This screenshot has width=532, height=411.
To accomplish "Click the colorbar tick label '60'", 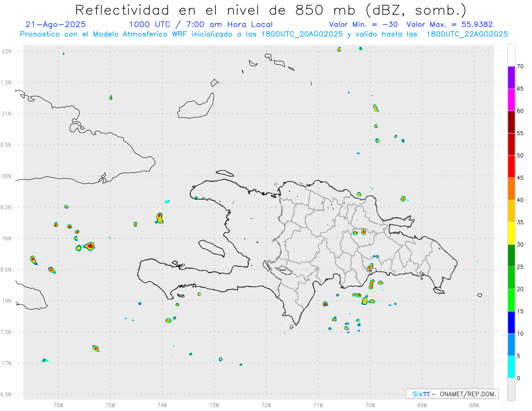I will [x=520, y=111].
